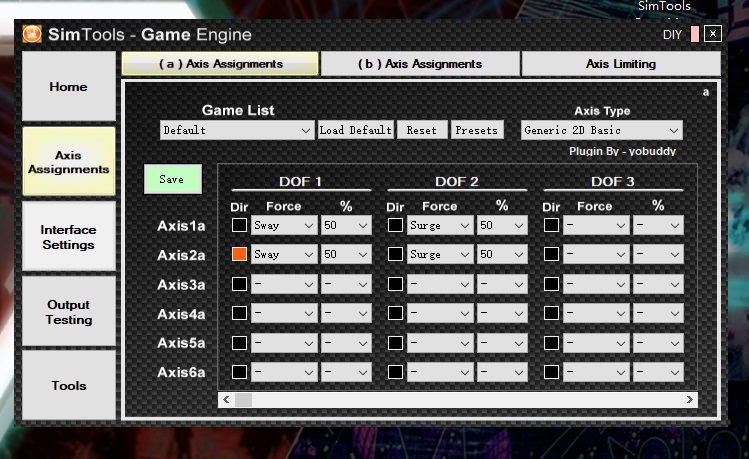The height and width of the screenshot is (459, 749).
Task: Open the Axis Limiting tab
Action: point(621,64)
